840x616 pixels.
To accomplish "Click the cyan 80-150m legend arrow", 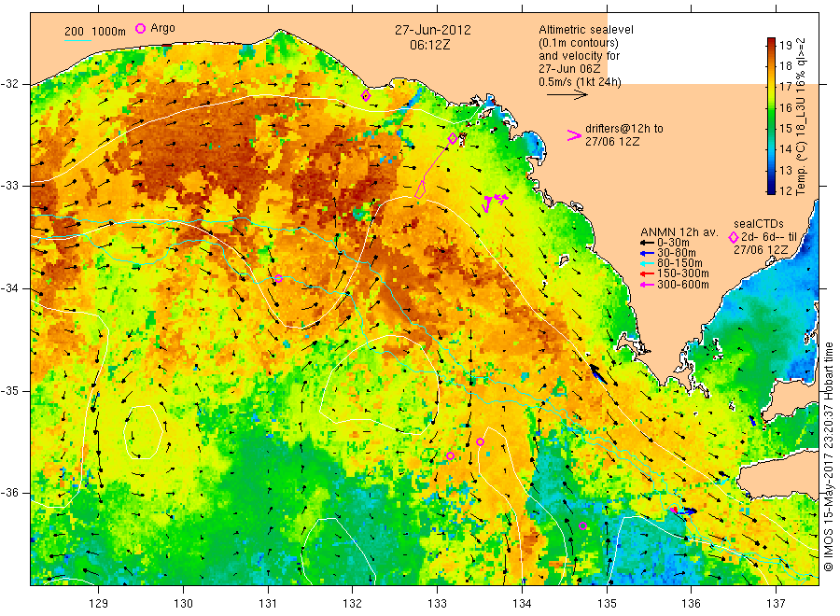I will coord(647,263).
